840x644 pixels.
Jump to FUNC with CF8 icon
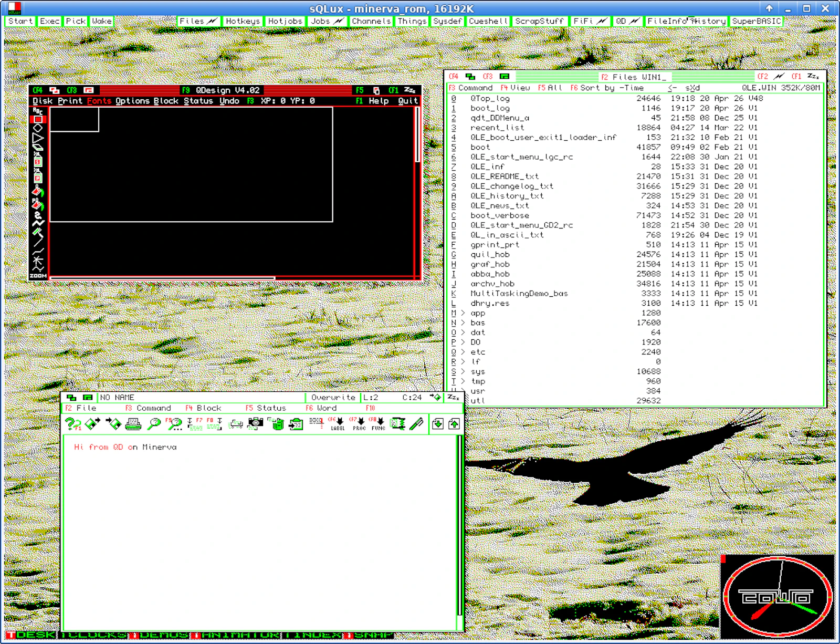point(378,424)
